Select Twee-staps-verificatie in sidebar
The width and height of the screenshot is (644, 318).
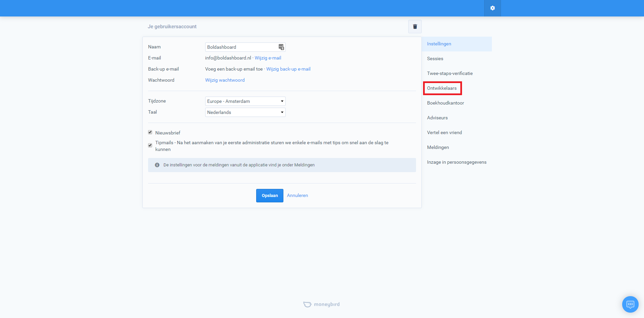click(x=450, y=73)
